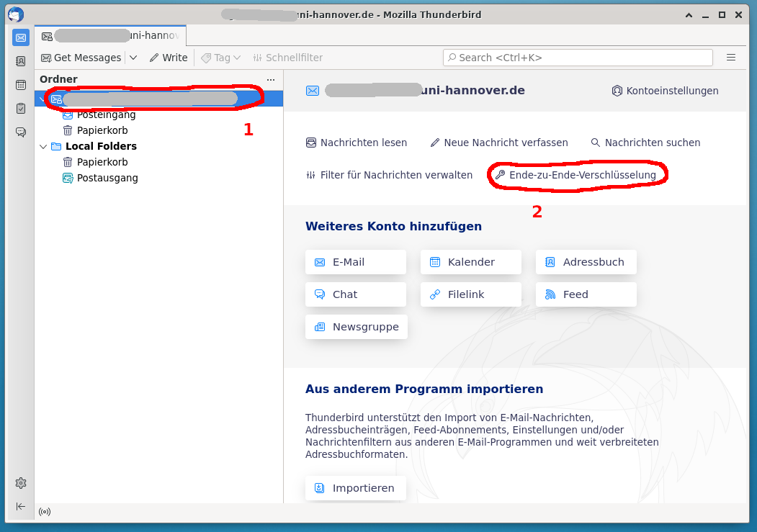Open Kontoeinstellungen
This screenshot has width=757, height=532.
(x=665, y=91)
